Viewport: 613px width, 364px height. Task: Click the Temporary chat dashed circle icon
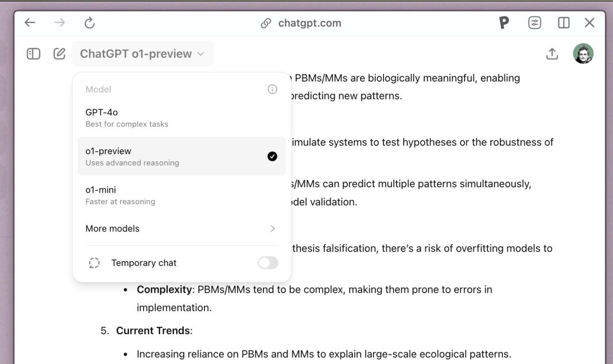(94, 263)
